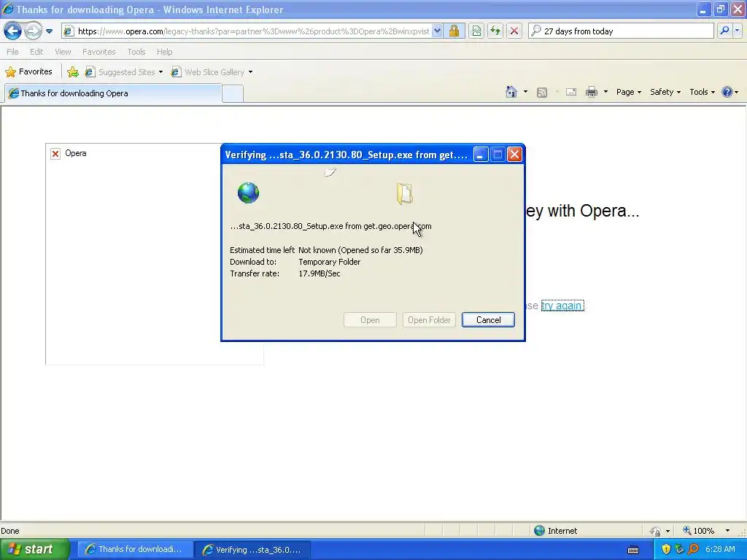The width and height of the screenshot is (747, 560).
Task: Switch to 'Verifying ...sta_36.0...' taskbar button
Action: coord(252,550)
